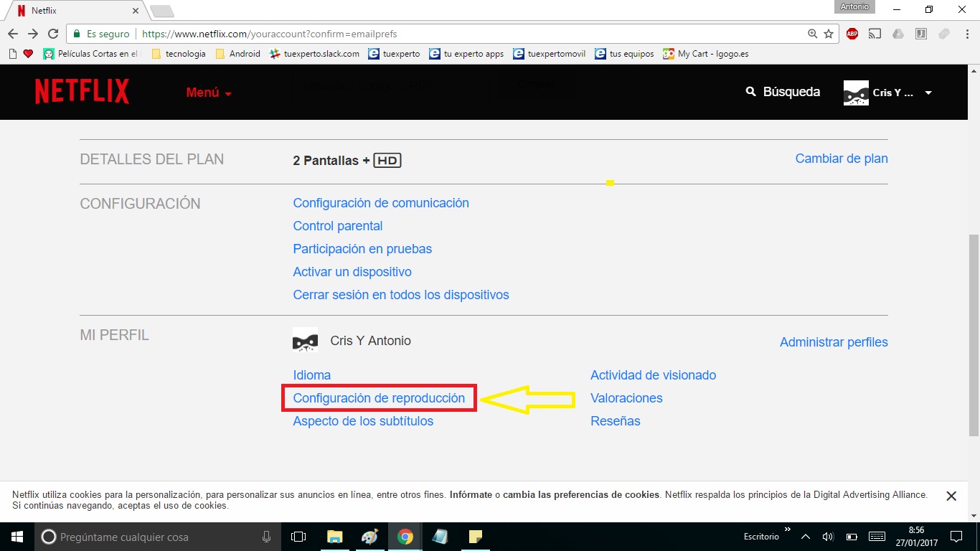Dismiss the cookie notice with the X

(951, 496)
